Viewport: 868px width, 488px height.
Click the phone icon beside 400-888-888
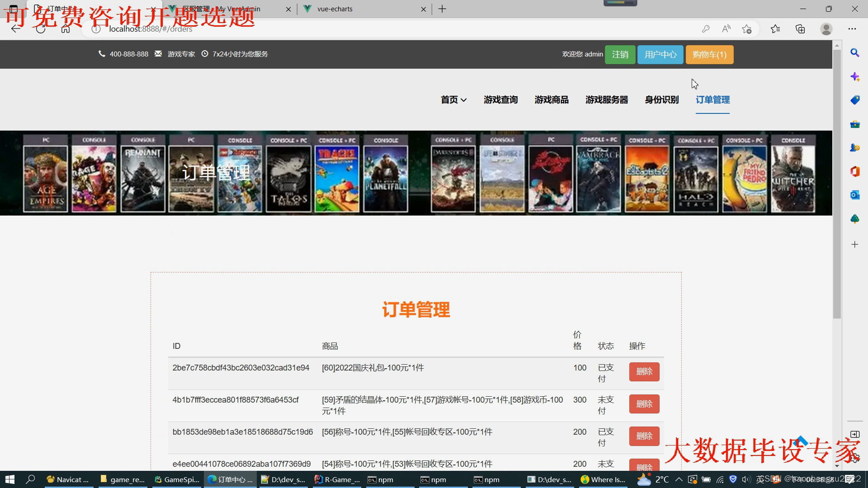pos(102,54)
